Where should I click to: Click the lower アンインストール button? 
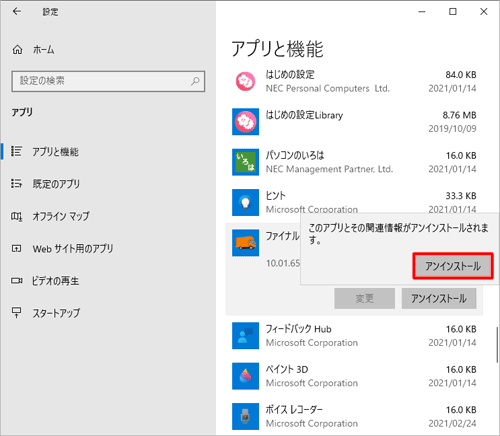(x=439, y=298)
